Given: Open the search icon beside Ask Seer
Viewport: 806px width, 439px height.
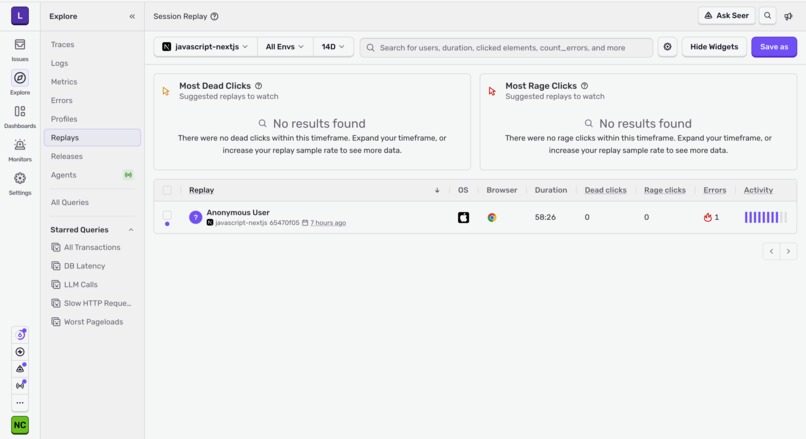Looking at the screenshot, I should coord(767,16).
